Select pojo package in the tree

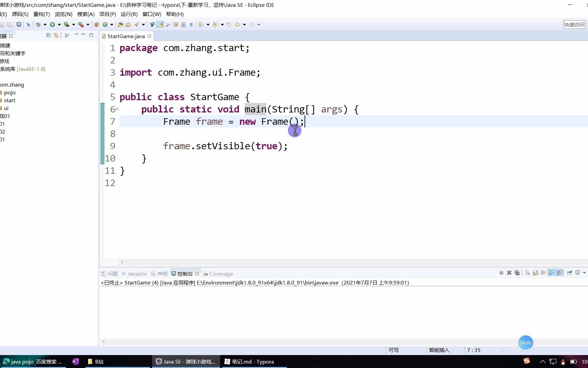coord(10,92)
